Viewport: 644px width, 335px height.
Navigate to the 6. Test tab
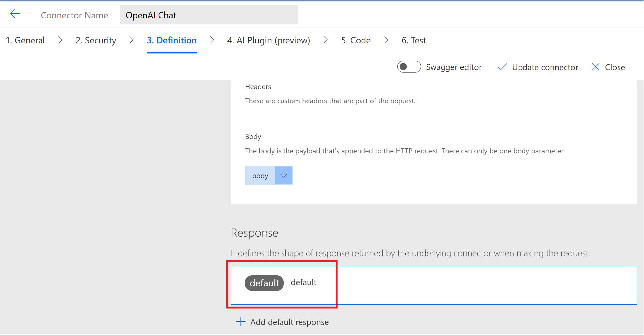tap(414, 40)
